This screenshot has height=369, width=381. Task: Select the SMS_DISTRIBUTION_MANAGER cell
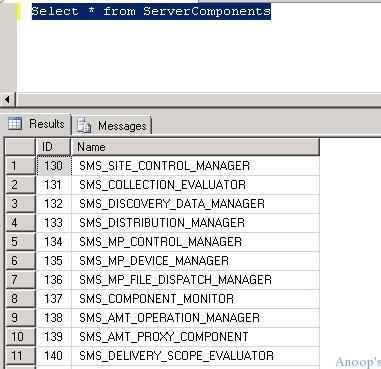pyautogui.click(x=195, y=223)
